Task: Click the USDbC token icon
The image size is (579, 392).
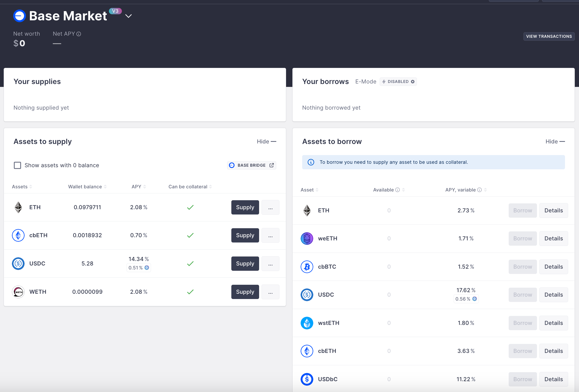Action: (307, 379)
